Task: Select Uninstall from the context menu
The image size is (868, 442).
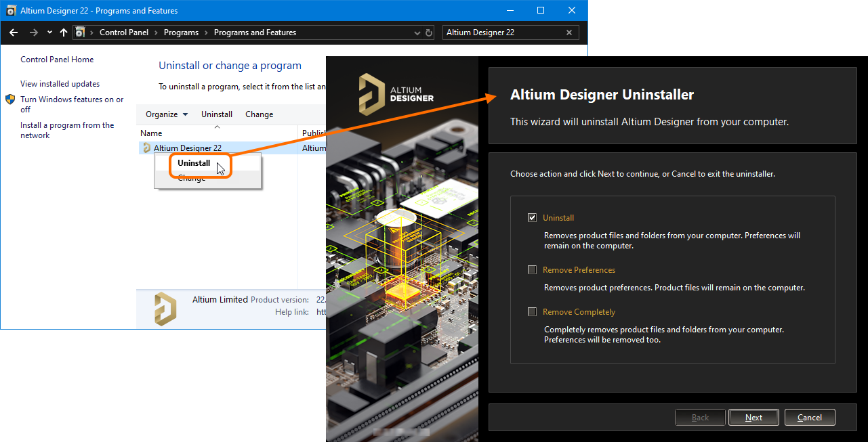Action: click(194, 163)
